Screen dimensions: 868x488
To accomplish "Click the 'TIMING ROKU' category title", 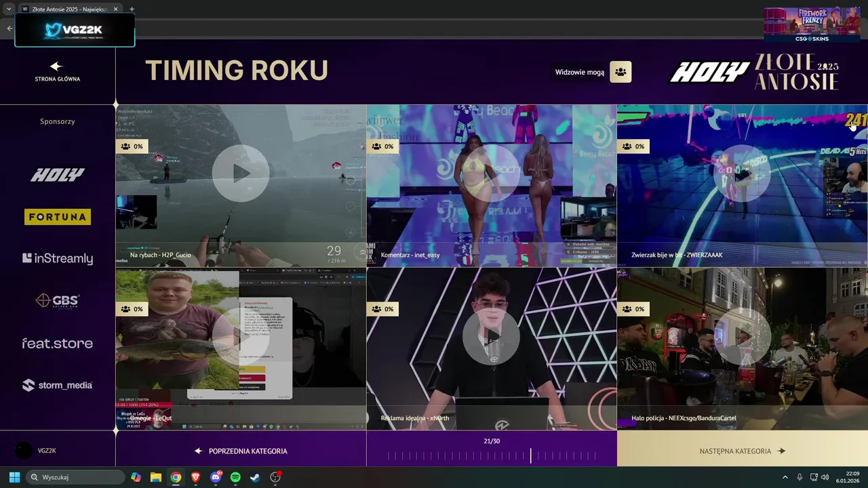I will (x=237, y=70).
